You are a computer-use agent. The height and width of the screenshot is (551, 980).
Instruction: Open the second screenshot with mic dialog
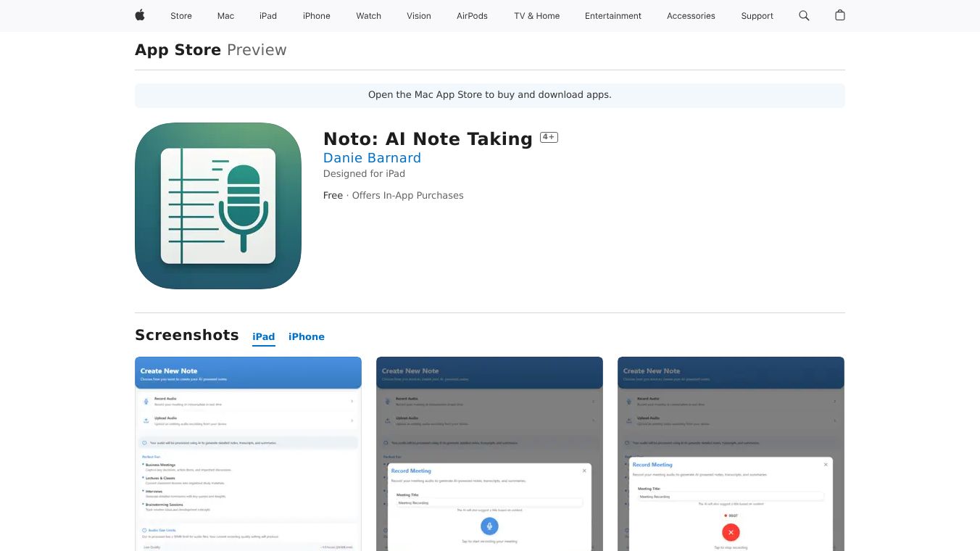tap(489, 454)
